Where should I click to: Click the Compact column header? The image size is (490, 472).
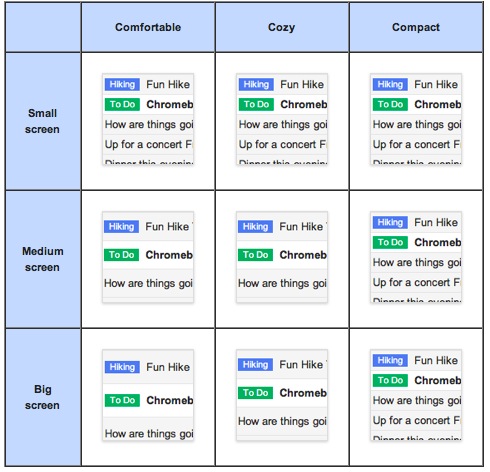(x=416, y=27)
